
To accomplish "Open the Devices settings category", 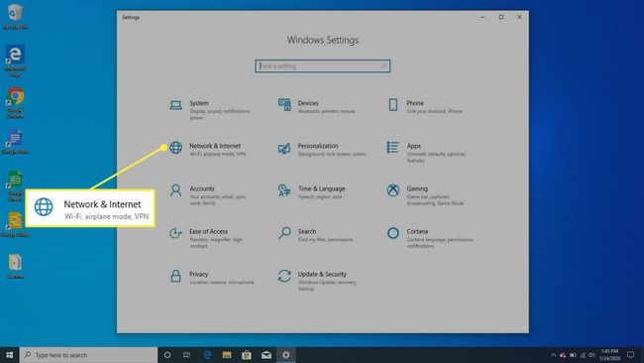I will (317, 106).
